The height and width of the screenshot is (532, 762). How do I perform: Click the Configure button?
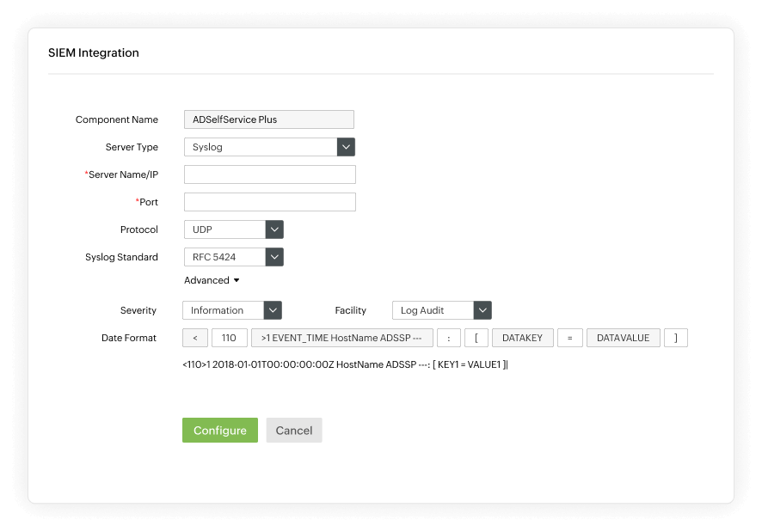click(219, 430)
